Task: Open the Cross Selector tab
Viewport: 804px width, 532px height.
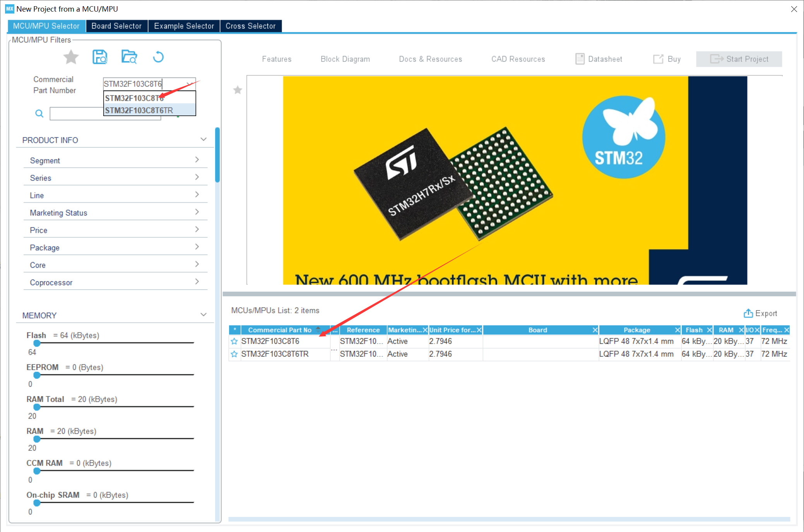Action: tap(250, 26)
